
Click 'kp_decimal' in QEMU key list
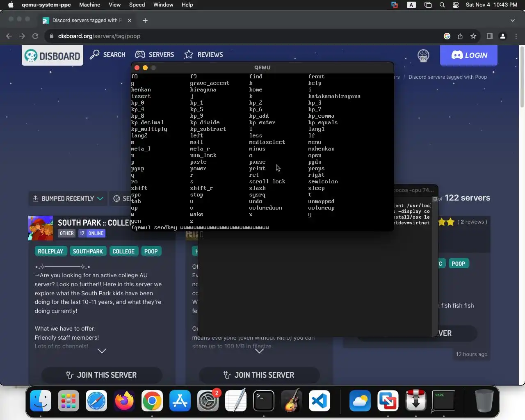[x=147, y=122]
